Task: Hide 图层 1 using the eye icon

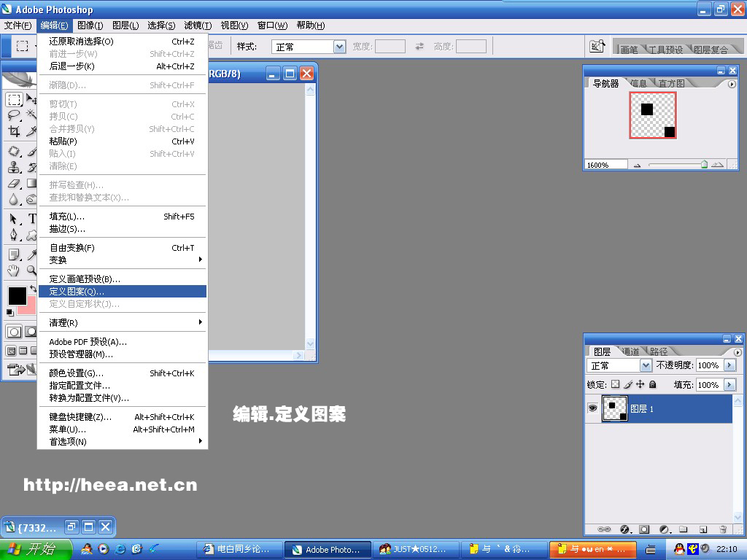Action: tap(592, 409)
